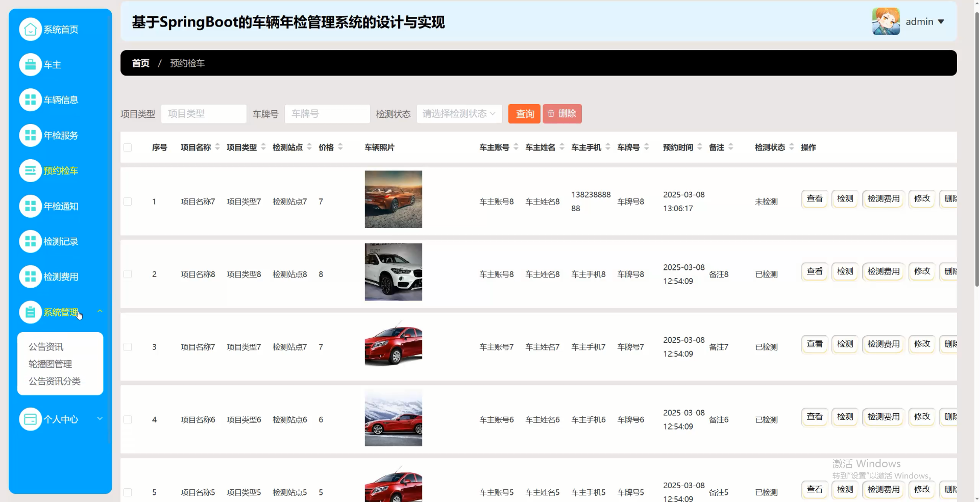Click the red 删除 batch button
Viewport: 980px width, 502px height.
pyautogui.click(x=562, y=114)
